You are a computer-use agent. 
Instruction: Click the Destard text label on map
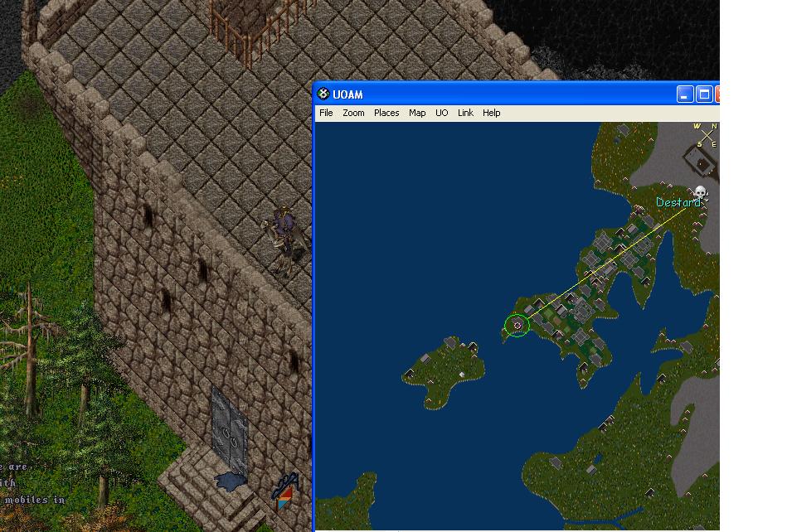(x=677, y=203)
